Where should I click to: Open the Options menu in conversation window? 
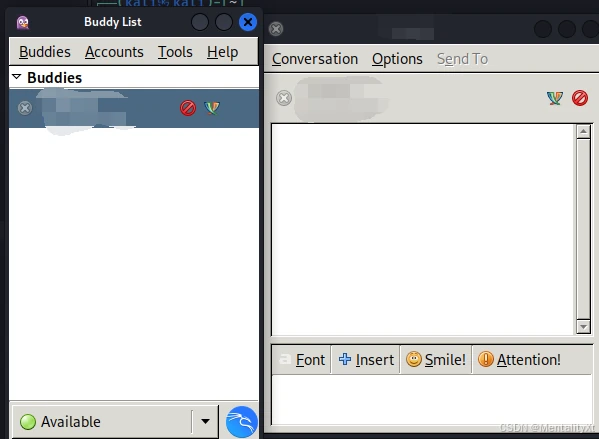[x=397, y=59]
